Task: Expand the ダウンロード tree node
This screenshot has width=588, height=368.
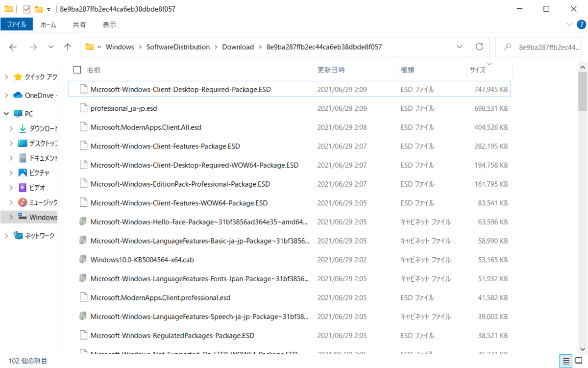Action: 11,129
